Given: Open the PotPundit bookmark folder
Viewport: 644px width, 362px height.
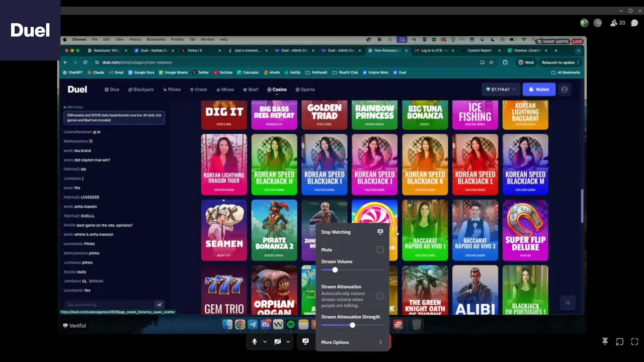Looking at the screenshot, I should pos(316,72).
